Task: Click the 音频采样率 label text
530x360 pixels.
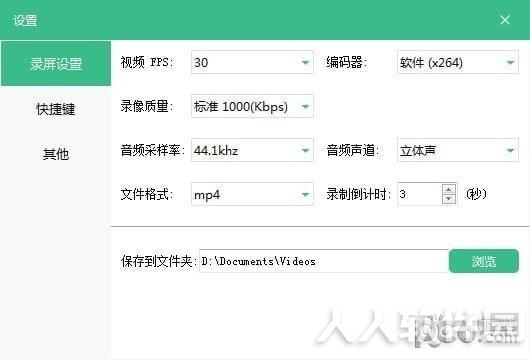Action: (153, 150)
